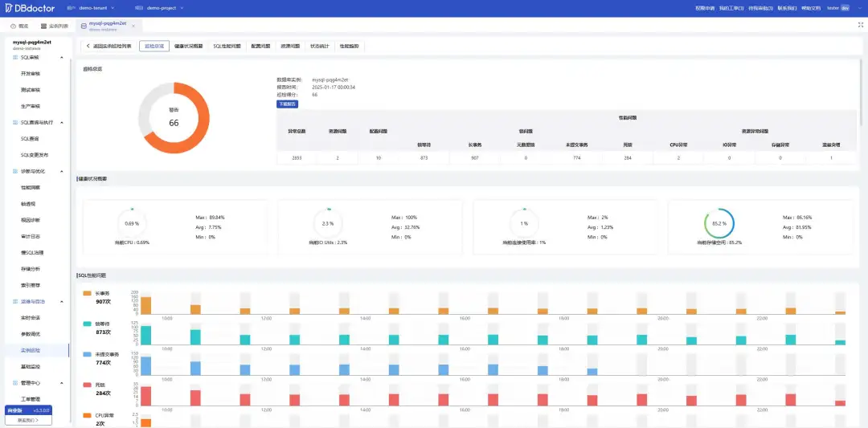Open 待我审批 in the top bar
This screenshot has height=428, width=868.
(760, 8)
